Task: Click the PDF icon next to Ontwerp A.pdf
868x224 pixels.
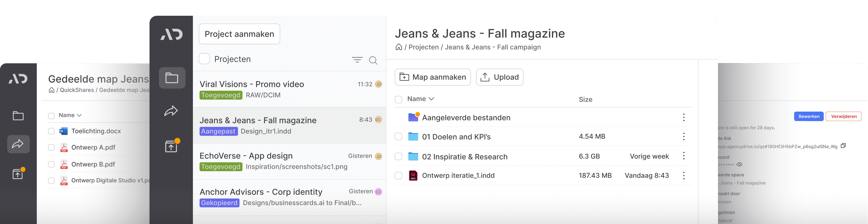Action: [x=64, y=147]
